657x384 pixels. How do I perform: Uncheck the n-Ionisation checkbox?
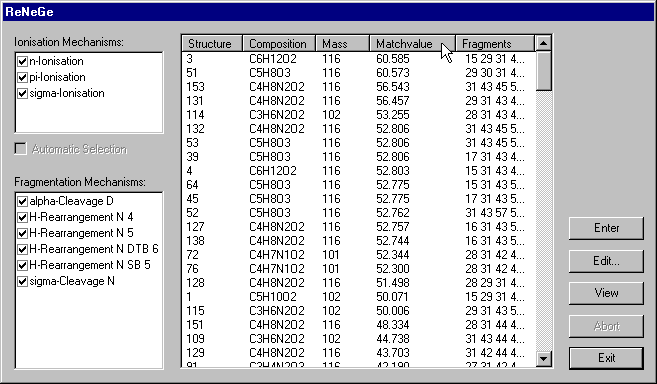(x=23, y=62)
